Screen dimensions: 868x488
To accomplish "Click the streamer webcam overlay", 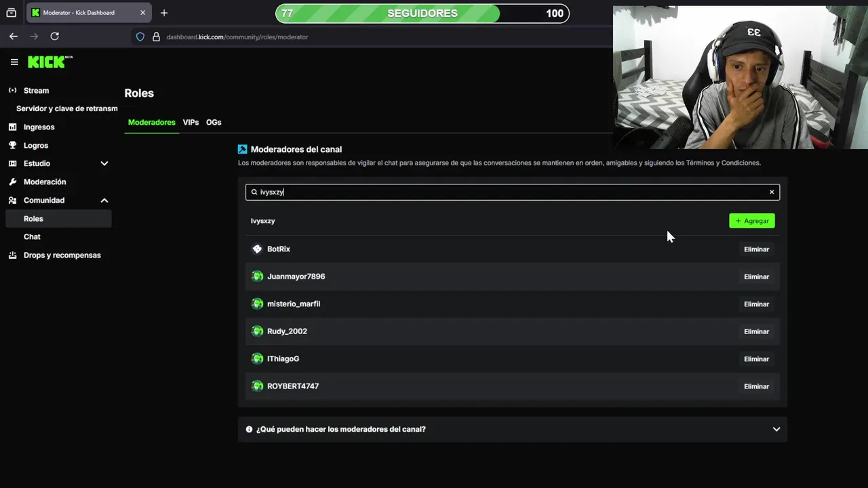I will pyautogui.click(x=741, y=77).
